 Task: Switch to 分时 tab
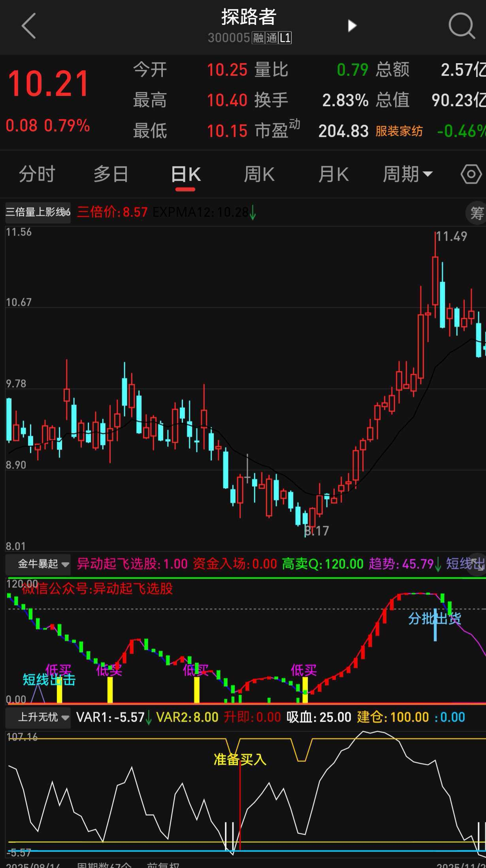[37, 174]
